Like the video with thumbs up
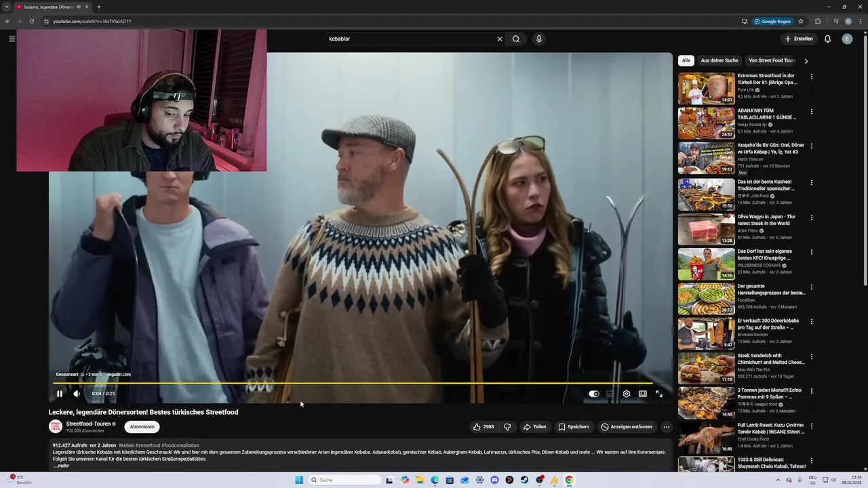Screen dimensions: 868x488 484,427
